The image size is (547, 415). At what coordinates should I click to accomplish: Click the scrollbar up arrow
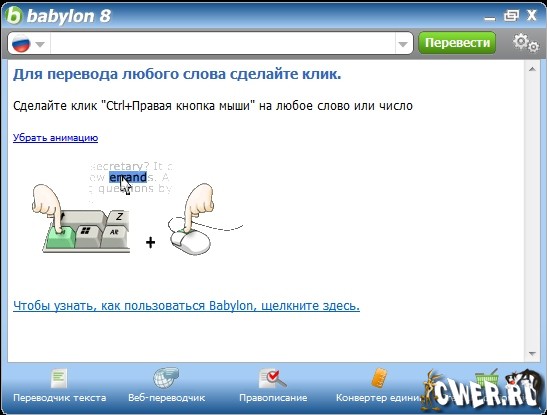click(x=532, y=69)
